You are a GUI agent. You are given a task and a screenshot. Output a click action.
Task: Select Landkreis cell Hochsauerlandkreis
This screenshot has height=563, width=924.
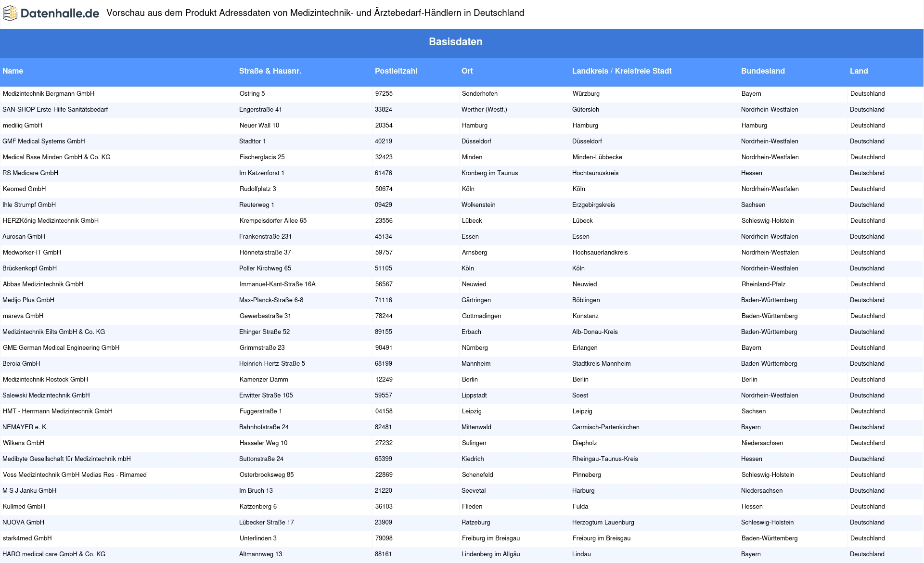point(600,253)
